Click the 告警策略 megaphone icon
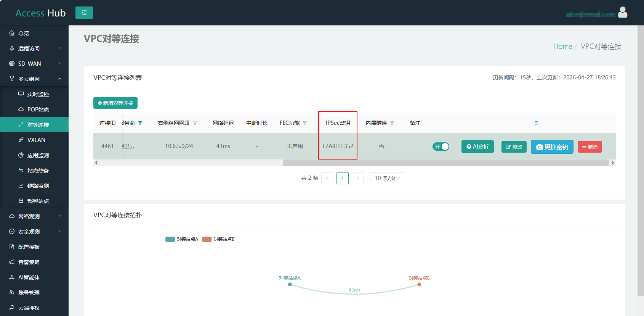Viewport: 644px width, 316px height. coord(12,262)
